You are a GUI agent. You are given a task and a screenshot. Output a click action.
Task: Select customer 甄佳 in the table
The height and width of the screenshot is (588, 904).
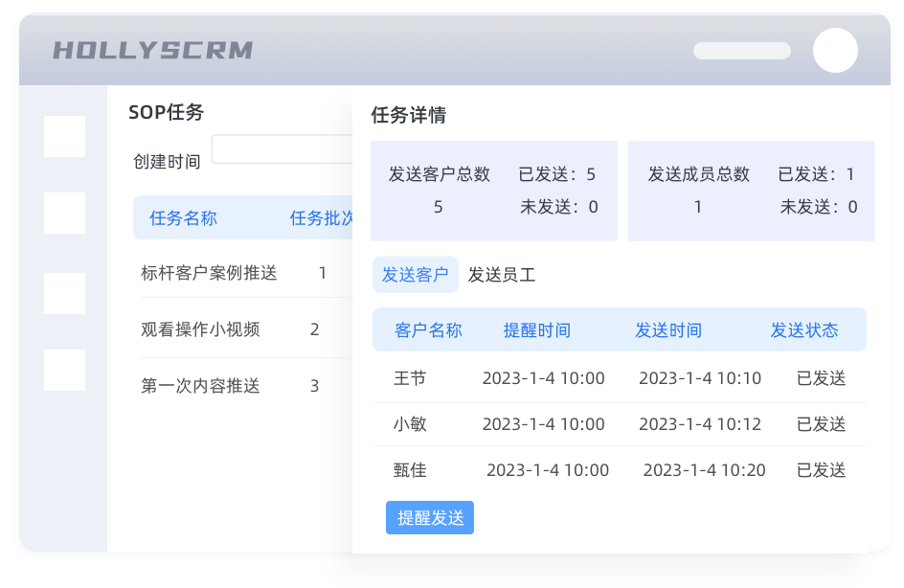point(410,470)
